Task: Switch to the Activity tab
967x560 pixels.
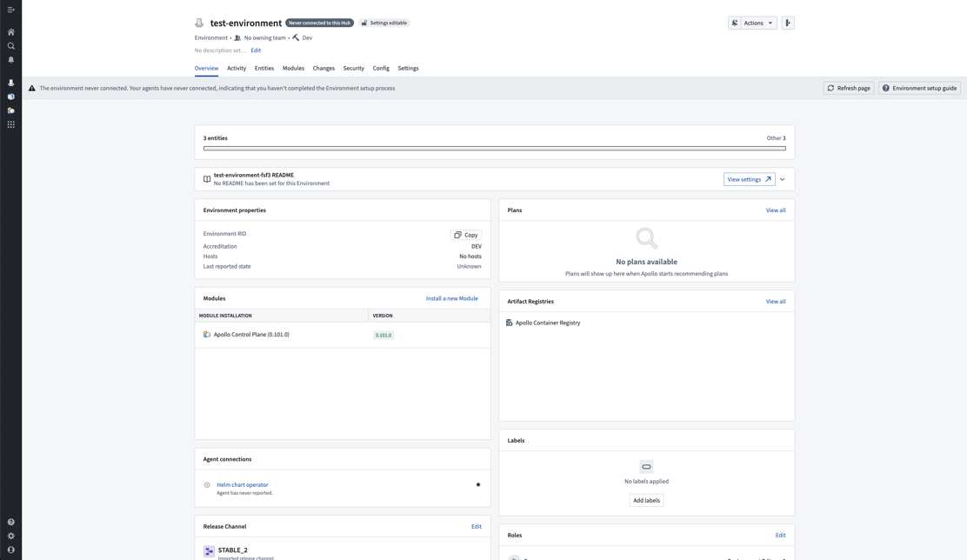Action: 237,69
